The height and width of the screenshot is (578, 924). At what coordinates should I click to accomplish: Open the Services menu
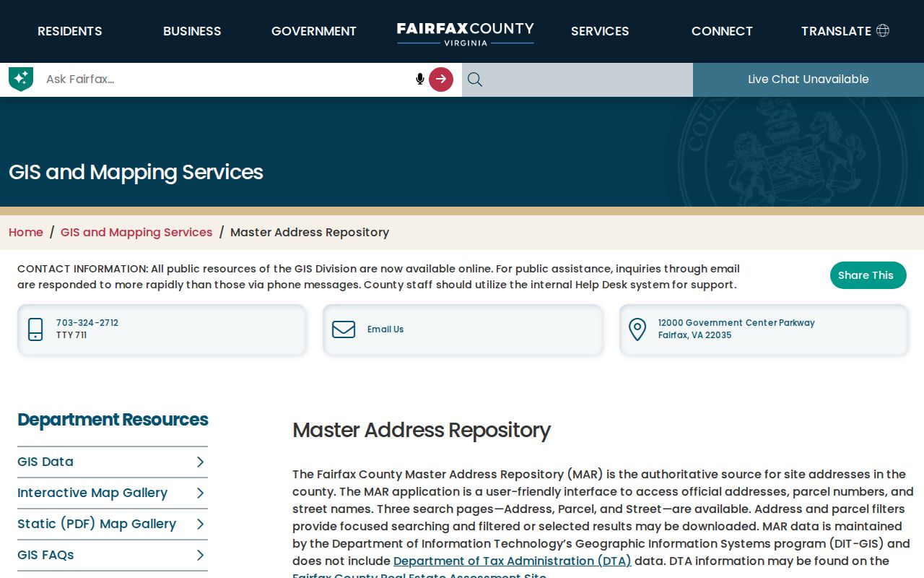[600, 31]
